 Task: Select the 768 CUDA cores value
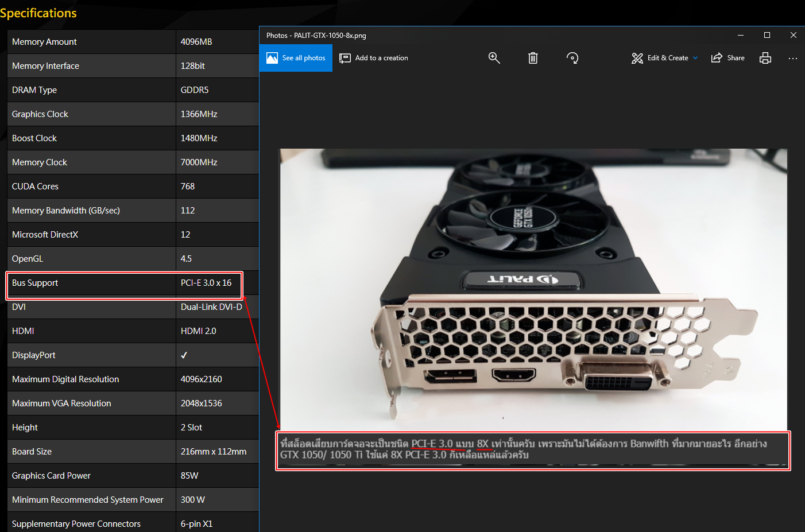pos(188,187)
